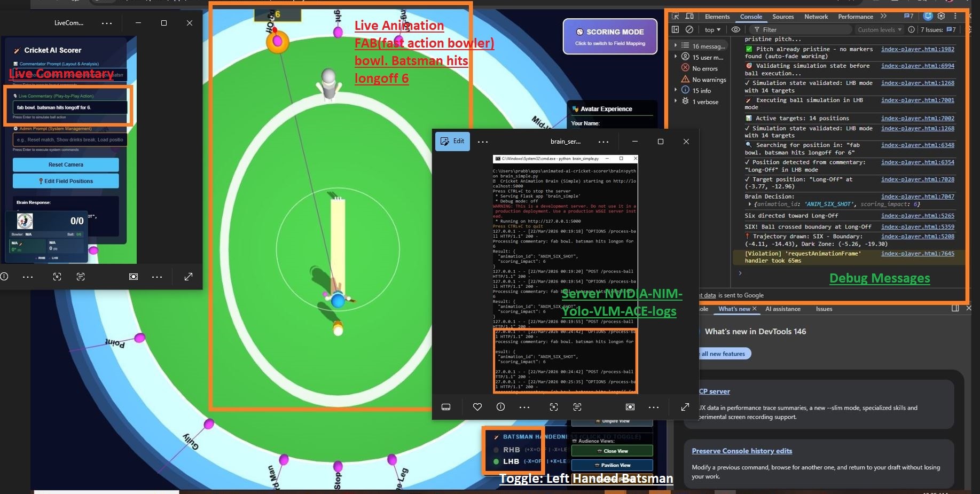Click the Live Commentary input field
The image size is (980, 494).
68,107
